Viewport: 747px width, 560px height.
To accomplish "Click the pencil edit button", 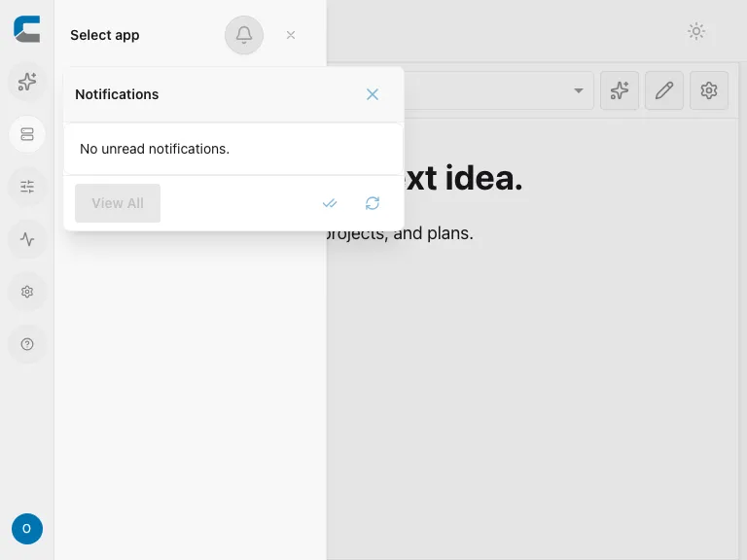I will point(664,90).
